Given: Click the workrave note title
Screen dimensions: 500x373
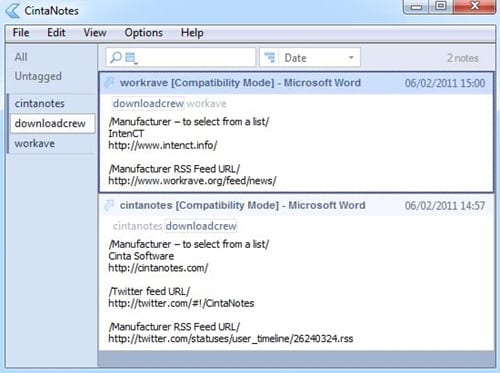Looking at the screenshot, I should click(240, 82).
